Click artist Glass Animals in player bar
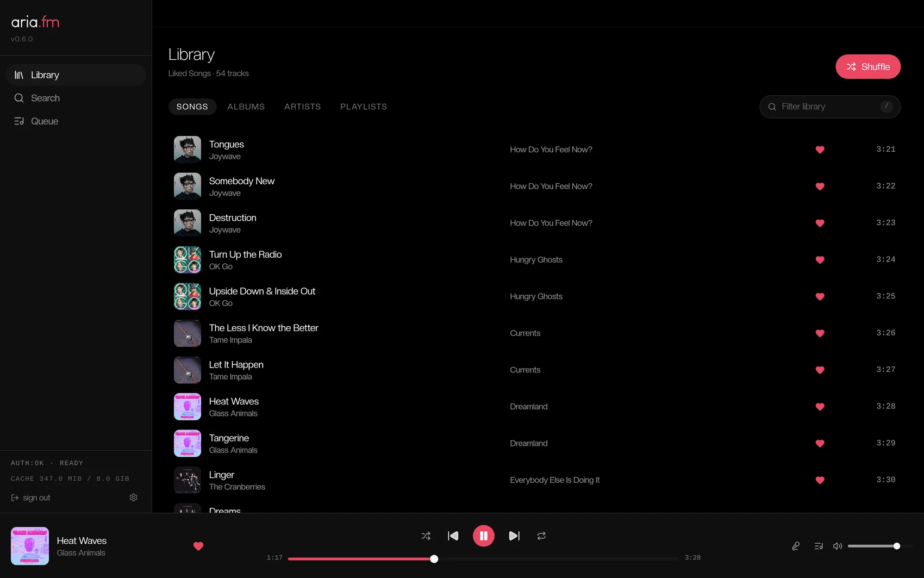This screenshot has width=924, height=578. click(81, 552)
